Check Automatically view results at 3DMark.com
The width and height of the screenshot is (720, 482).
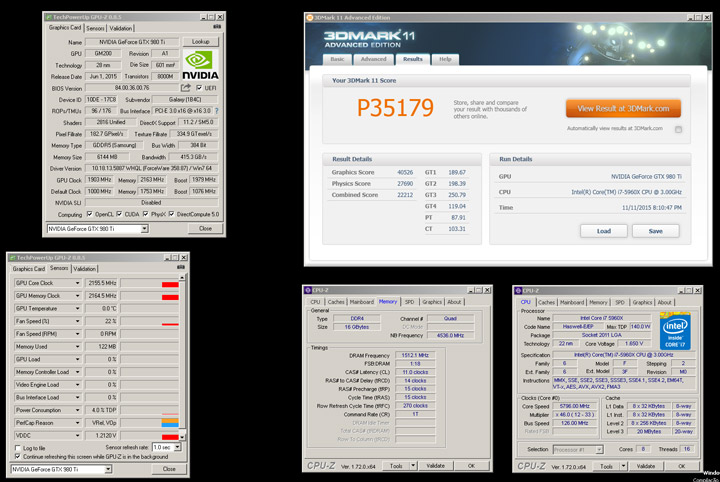pos(678,129)
